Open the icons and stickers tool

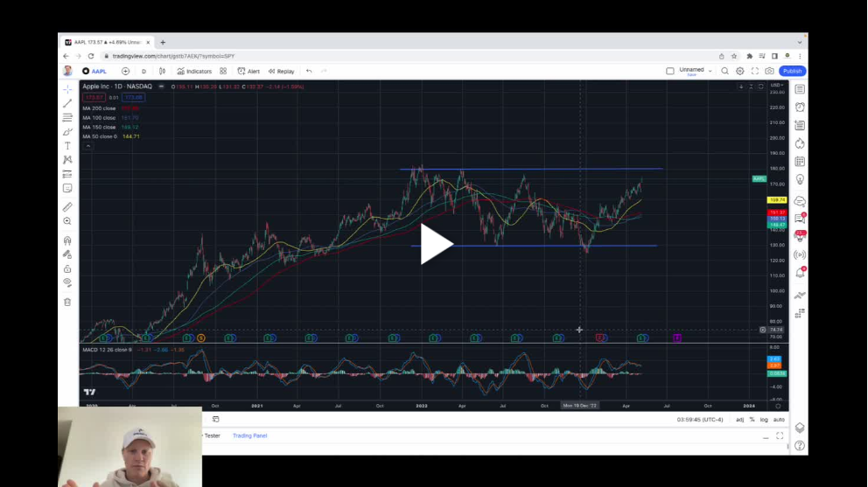point(67,188)
